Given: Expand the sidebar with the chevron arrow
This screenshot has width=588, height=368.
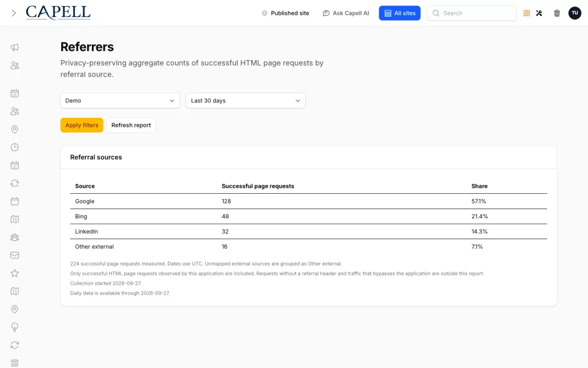Looking at the screenshot, I should click(x=14, y=13).
